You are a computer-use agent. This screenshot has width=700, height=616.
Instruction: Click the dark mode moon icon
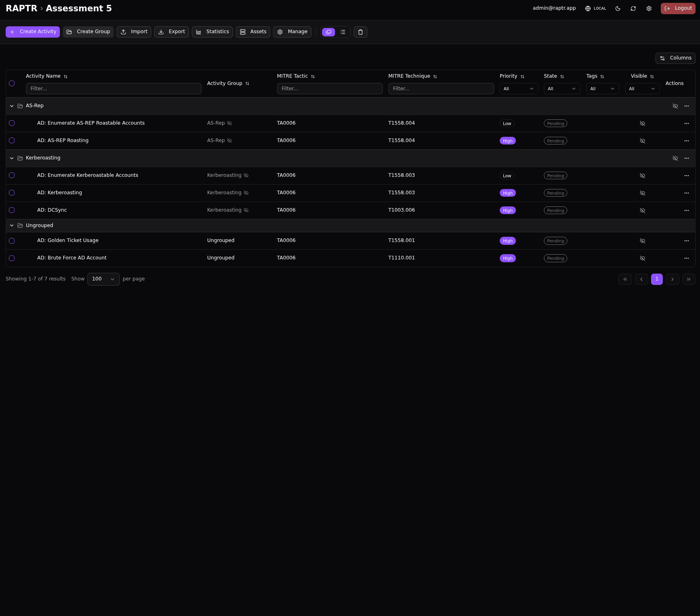618,8
